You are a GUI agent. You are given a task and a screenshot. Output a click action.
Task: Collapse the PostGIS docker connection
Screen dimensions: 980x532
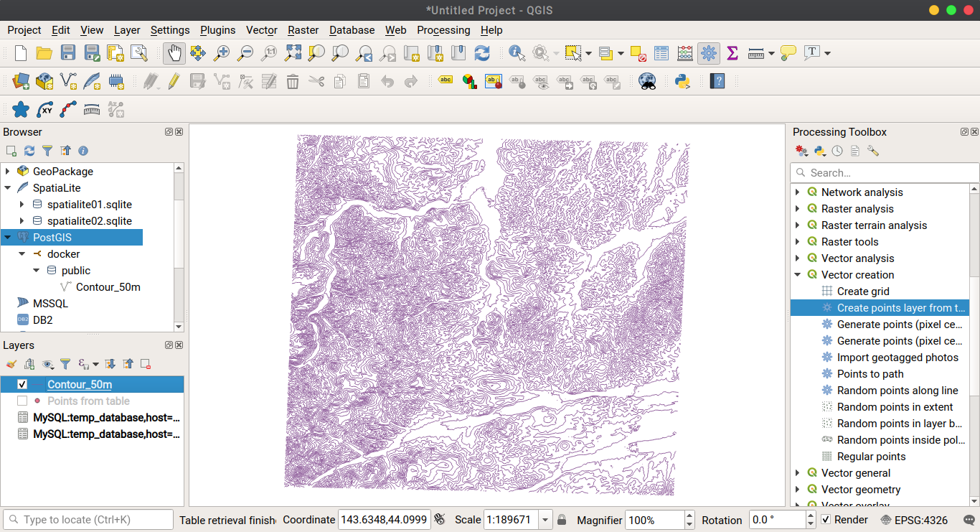click(21, 253)
